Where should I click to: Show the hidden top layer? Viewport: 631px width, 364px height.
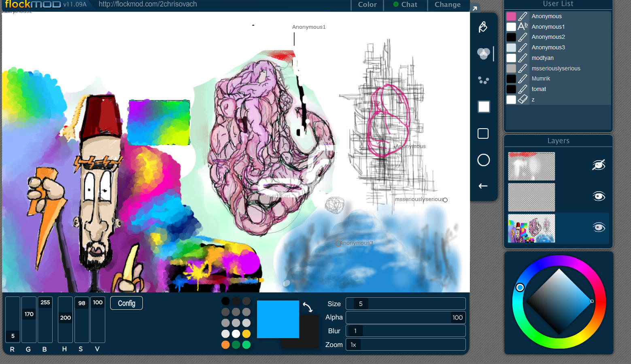(x=599, y=165)
